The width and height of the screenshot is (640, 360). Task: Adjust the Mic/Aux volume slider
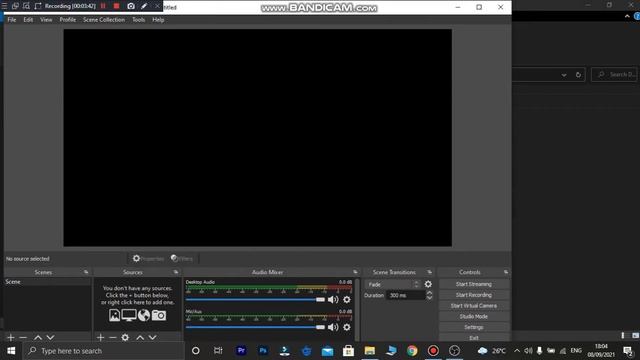255,327
